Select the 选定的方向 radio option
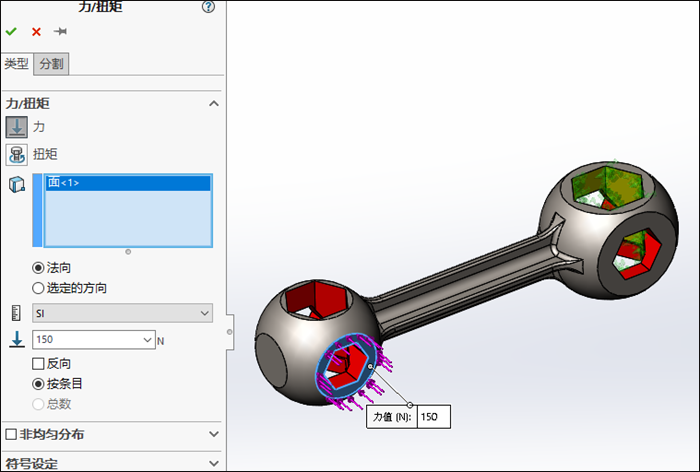 point(38,288)
